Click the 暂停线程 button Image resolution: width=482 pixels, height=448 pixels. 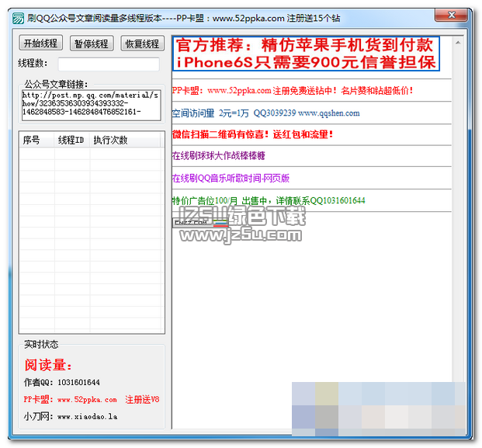click(92, 43)
